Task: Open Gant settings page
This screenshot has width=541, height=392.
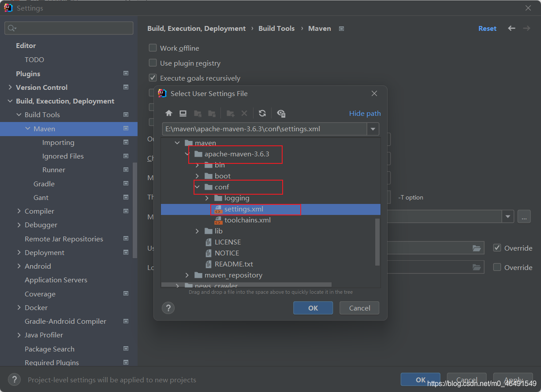Action: point(41,197)
